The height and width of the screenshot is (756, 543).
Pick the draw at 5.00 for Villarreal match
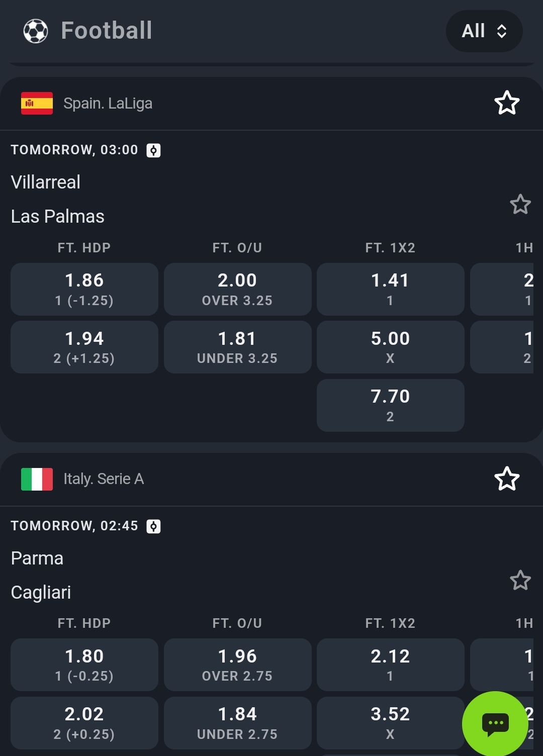[390, 347]
